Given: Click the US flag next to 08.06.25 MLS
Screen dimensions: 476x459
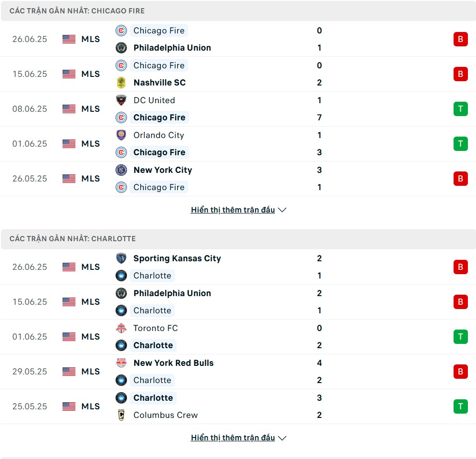Looking at the screenshot, I should [69, 109].
